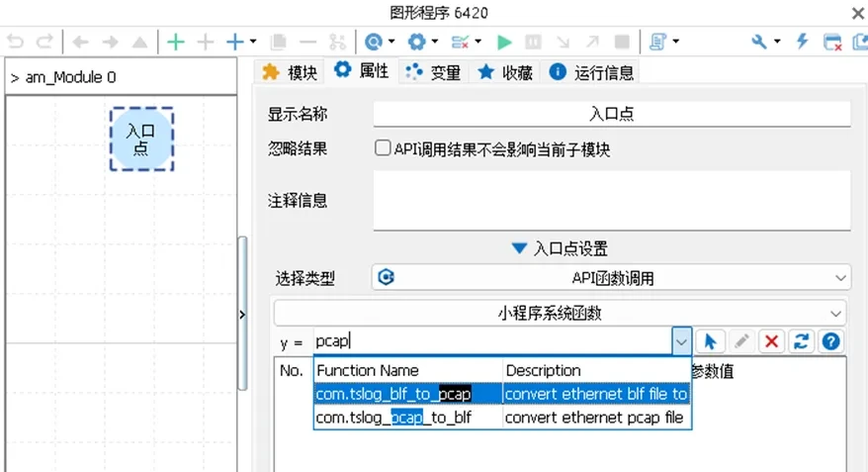Screen dimensions: 868x472
Task: Open the 选择类型 API函数调用 dropdown
Action: point(611,278)
